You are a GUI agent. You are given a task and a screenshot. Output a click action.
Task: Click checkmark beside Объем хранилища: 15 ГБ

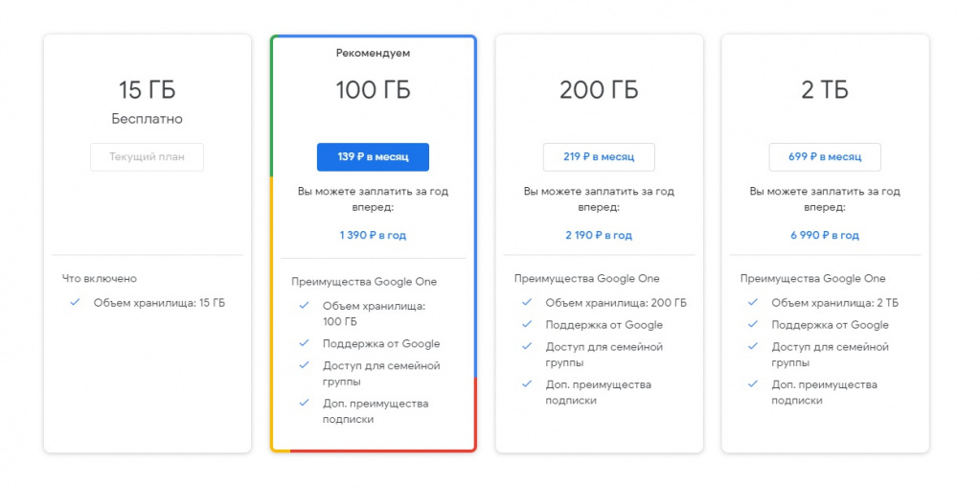[75, 303]
